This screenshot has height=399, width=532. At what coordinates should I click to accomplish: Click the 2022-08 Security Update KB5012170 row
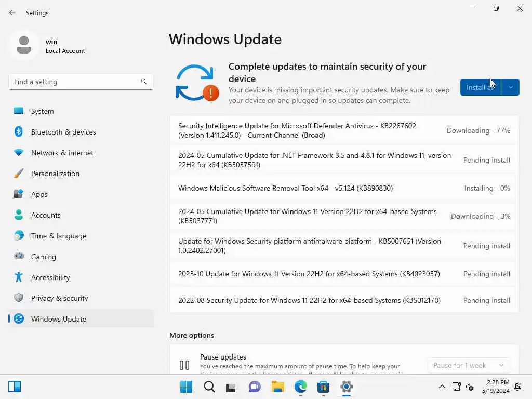coord(344,300)
